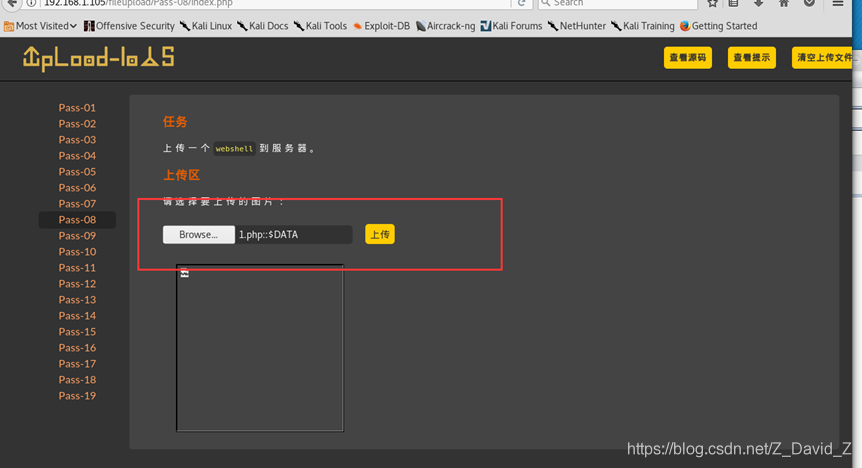
Task: Select Pass-08 in the sidebar
Action: pos(77,219)
